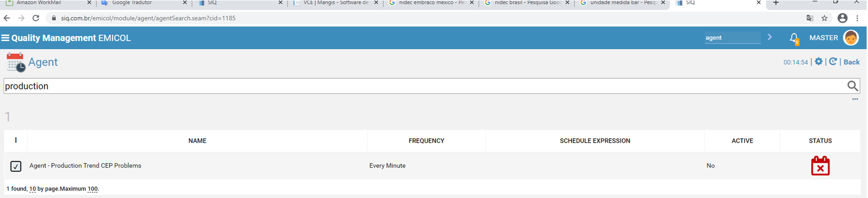Click the Quality Management EMICOL title
This screenshot has width=868, height=198.
pos(71,38)
